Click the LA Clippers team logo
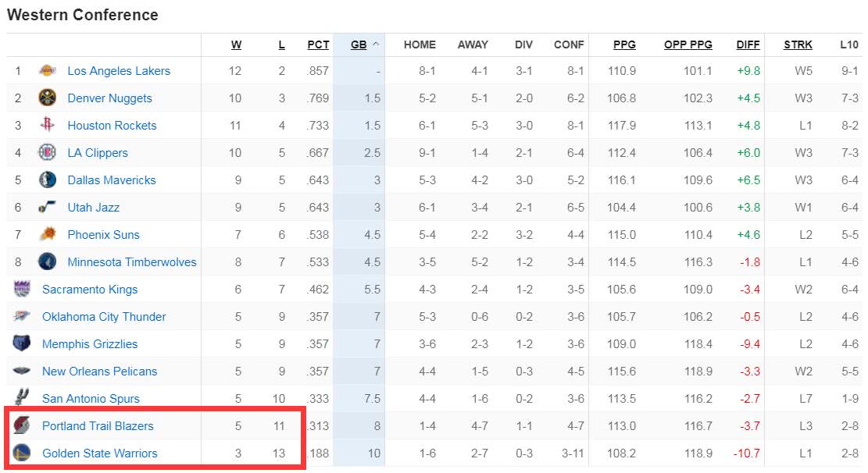The image size is (868, 473). (48, 152)
